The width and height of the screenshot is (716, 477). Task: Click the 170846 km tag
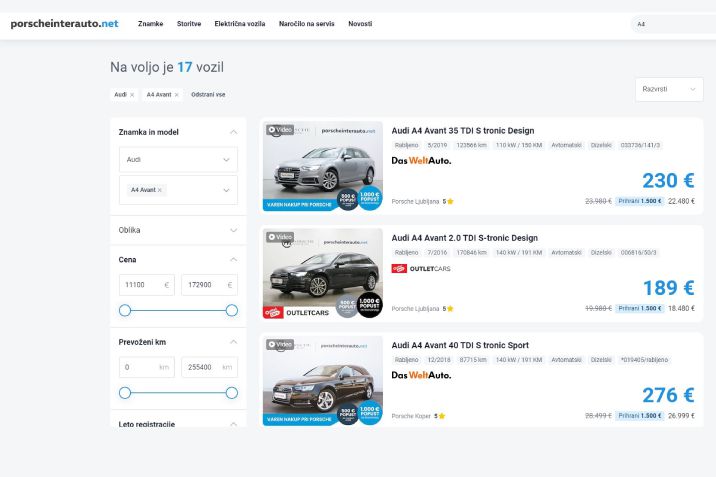(471, 253)
